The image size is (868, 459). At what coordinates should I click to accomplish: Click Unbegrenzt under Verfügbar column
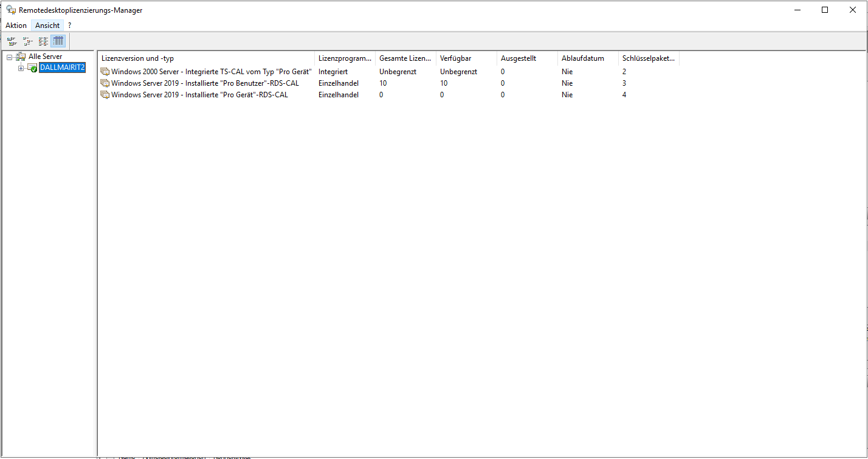click(458, 72)
